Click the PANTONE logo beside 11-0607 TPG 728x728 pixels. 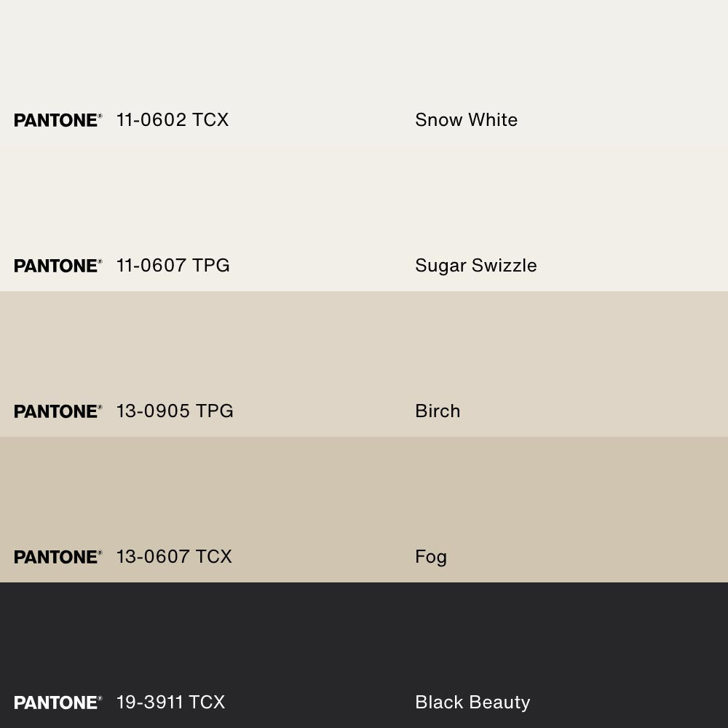click(x=58, y=266)
